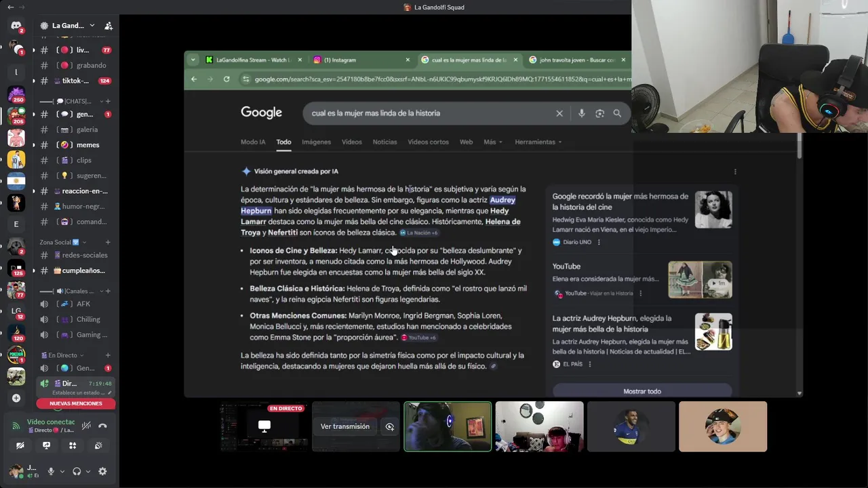
Task: Clear the Google search box
Action: (x=559, y=113)
